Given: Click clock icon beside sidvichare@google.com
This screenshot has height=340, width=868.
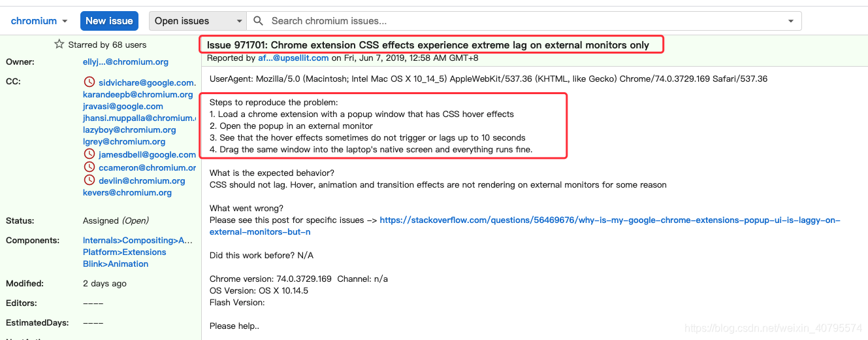Looking at the screenshot, I should point(89,82).
